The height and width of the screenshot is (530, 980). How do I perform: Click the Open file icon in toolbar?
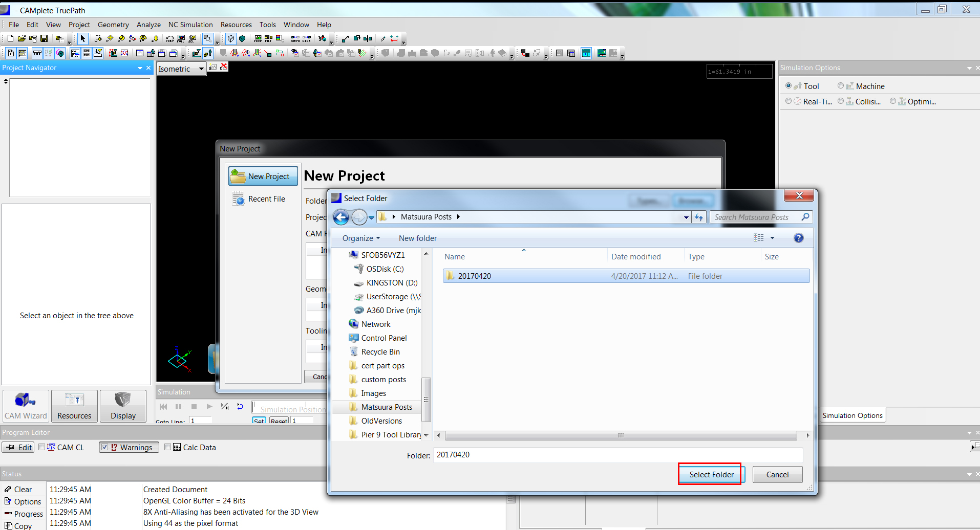tap(22, 38)
